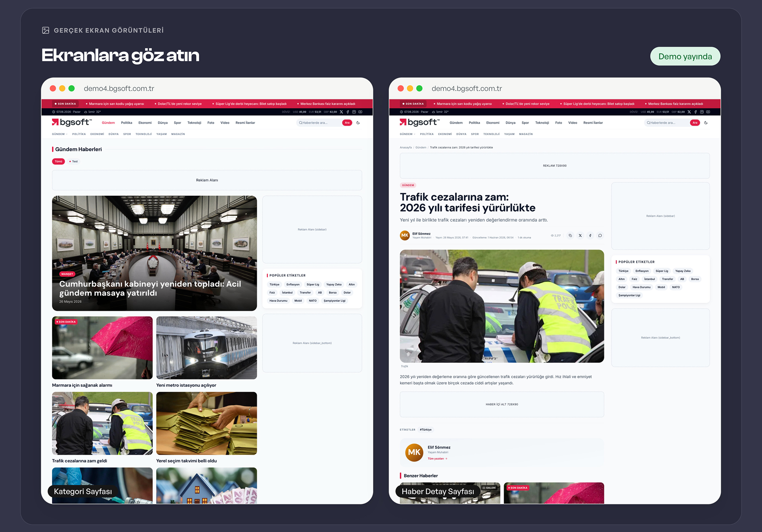The height and width of the screenshot is (532, 762).
Task: Click the bgsoft logo on the news detail page
Action: click(419, 122)
